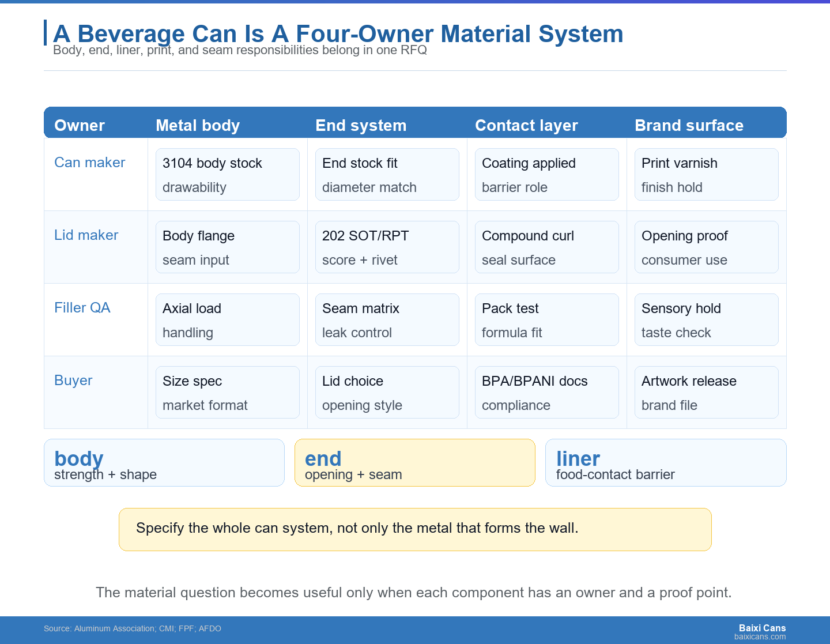The image size is (830, 644).
Task: Click the 'Print varnish' cell
Action: click(x=707, y=175)
